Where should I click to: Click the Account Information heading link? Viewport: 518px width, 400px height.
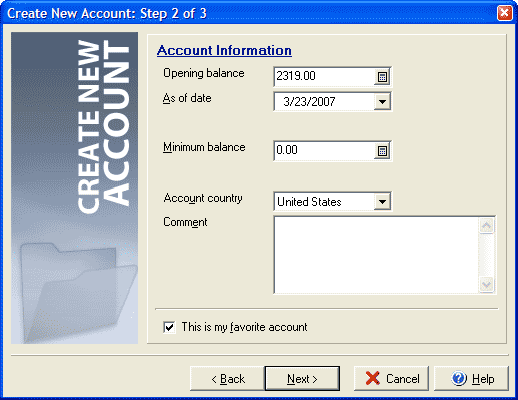click(x=224, y=50)
